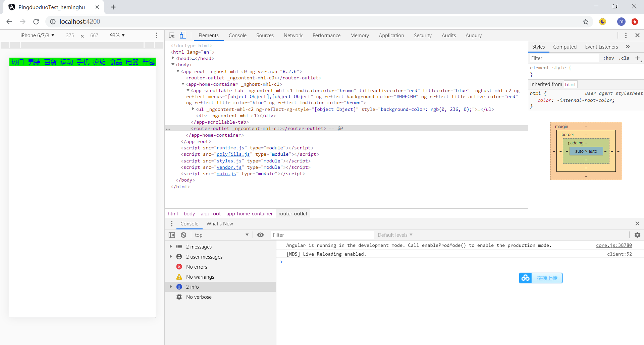The width and height of the screenshot is (644, 345).
Task: Click the red extension icon
Action: [x=635, y=22]
